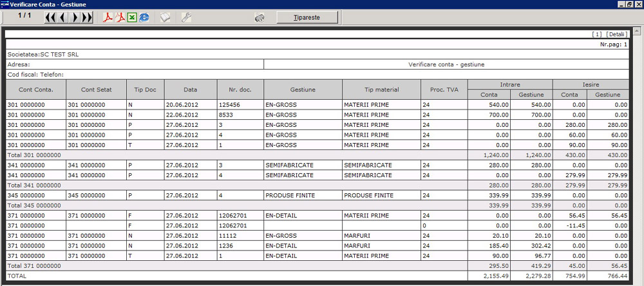
Task: Go to the next report page
Action: coord(75,17)
